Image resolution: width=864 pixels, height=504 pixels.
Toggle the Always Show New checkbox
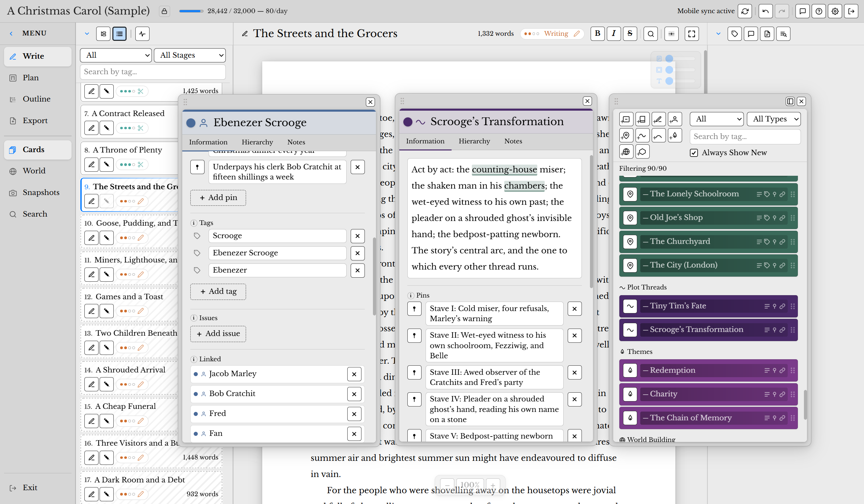pyautogui.click(x=694, y=153)
